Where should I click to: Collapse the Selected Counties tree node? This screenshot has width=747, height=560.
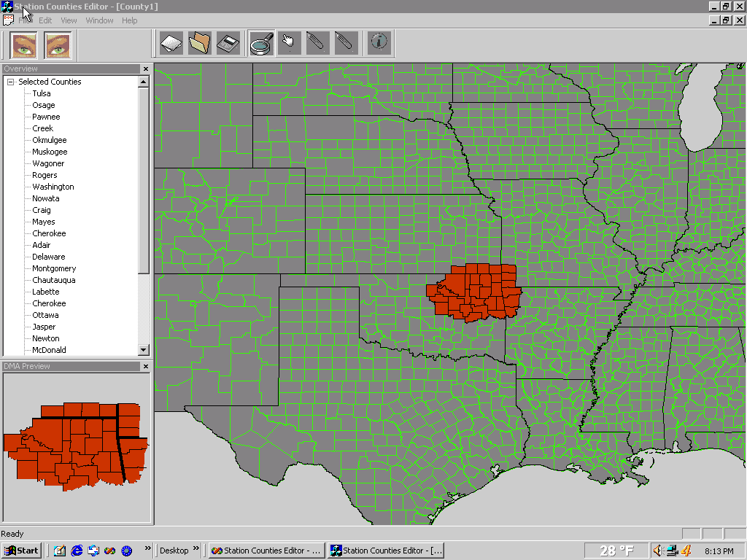pyautogui.click(x=9, y=82)
